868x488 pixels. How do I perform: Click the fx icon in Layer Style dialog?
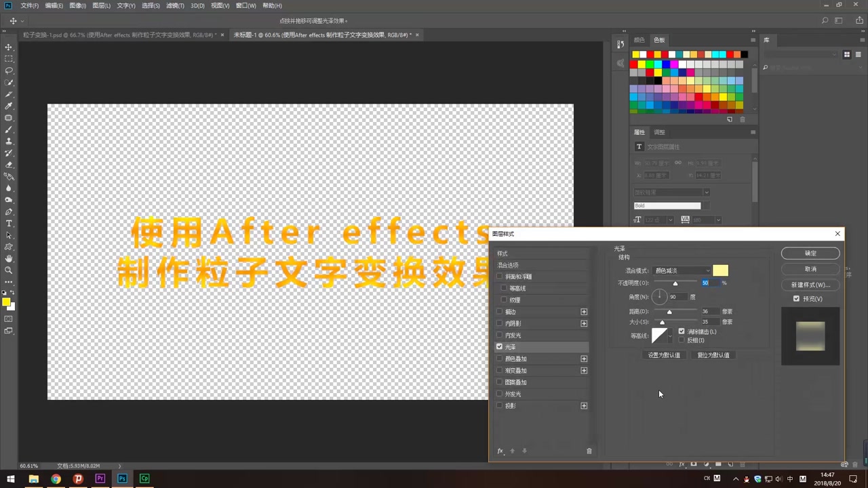click(500, 451)
